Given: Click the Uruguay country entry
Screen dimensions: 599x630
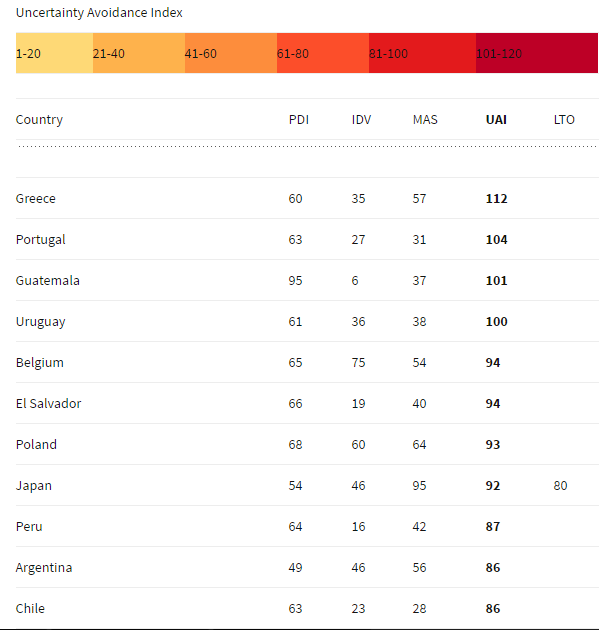Looking at the screenshot, I should [41, 322].
